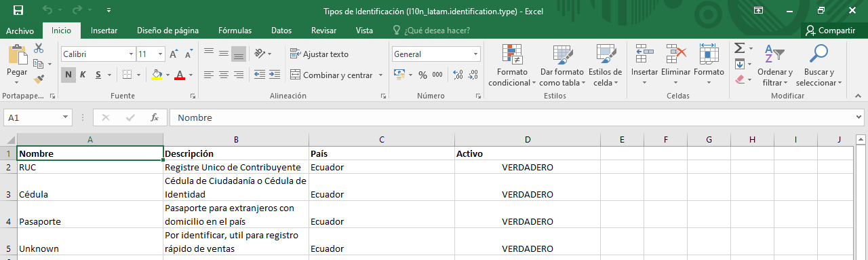Click the Cut scissors icon
The width and height of the screenshot is (868, 260).
pyautogui.click(x=39, y=48)
